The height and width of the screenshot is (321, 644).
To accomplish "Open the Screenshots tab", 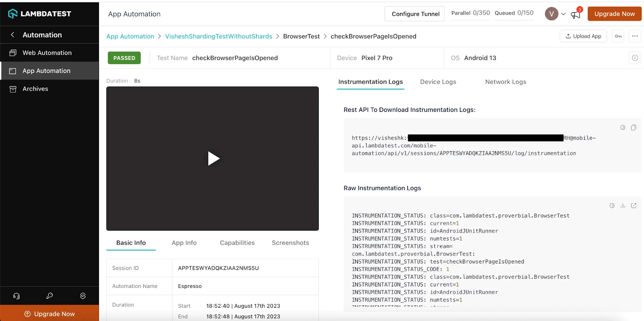I will click(290, 243).
